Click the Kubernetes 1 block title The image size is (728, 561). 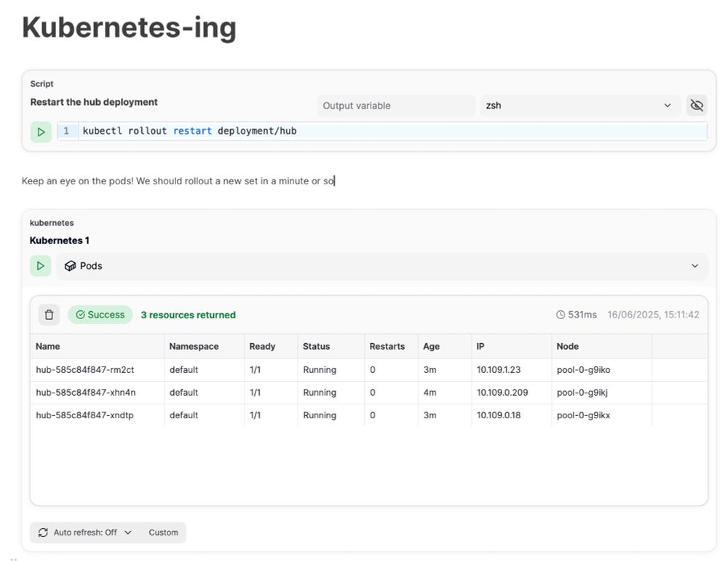(x=60, y=240)
